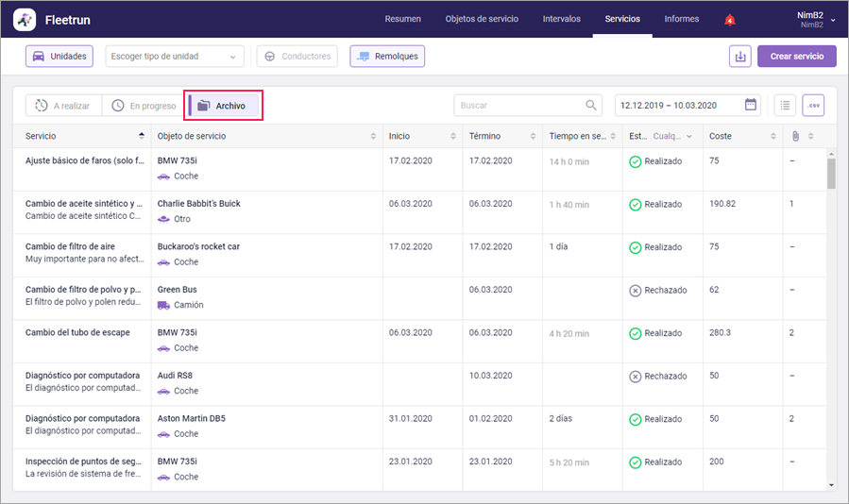Click the list view settings icon

(x=785, y=105)
